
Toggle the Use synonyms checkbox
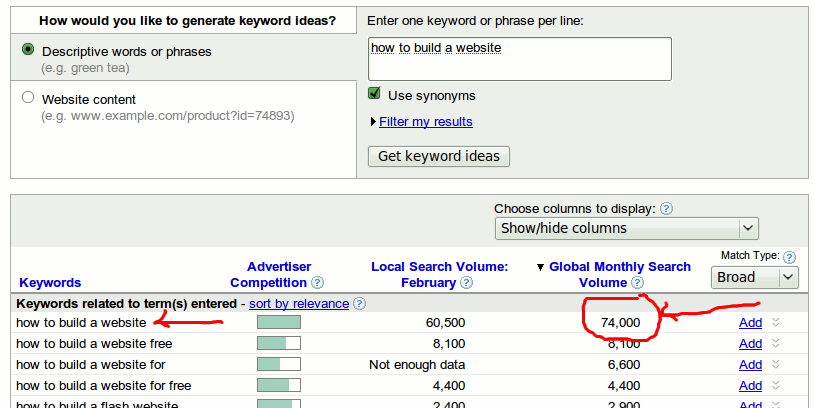click(375, 94)
